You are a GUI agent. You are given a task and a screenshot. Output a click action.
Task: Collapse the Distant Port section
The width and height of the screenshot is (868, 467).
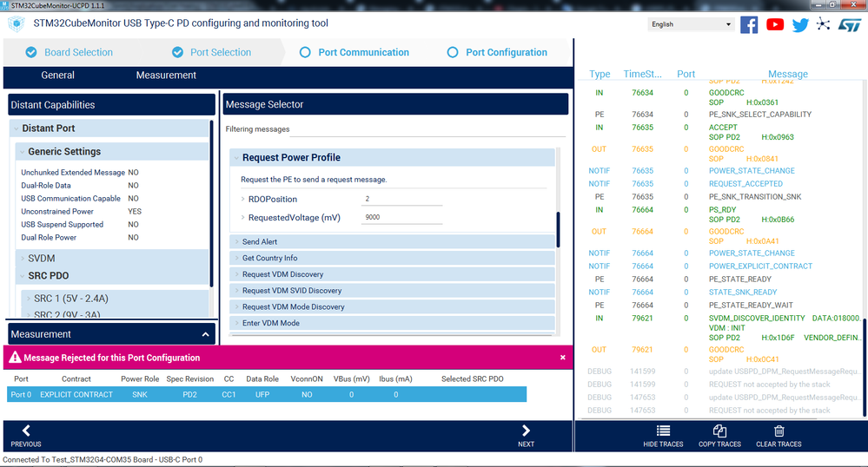click(16, 128)
